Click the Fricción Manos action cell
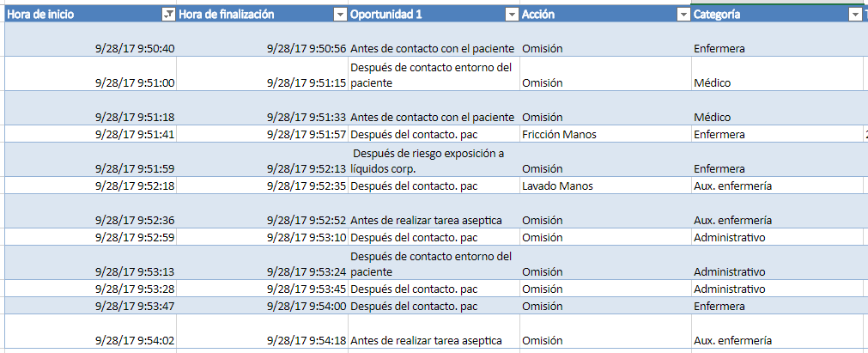The image size is (868, 353). pyautogui.click(x=559, y=135)
